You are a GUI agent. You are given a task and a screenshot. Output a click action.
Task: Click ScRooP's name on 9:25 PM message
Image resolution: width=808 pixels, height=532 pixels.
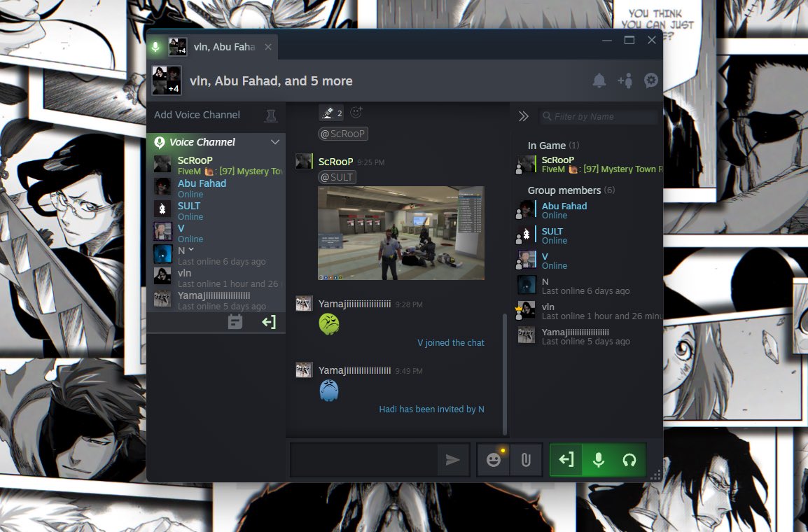pos(335,162)
